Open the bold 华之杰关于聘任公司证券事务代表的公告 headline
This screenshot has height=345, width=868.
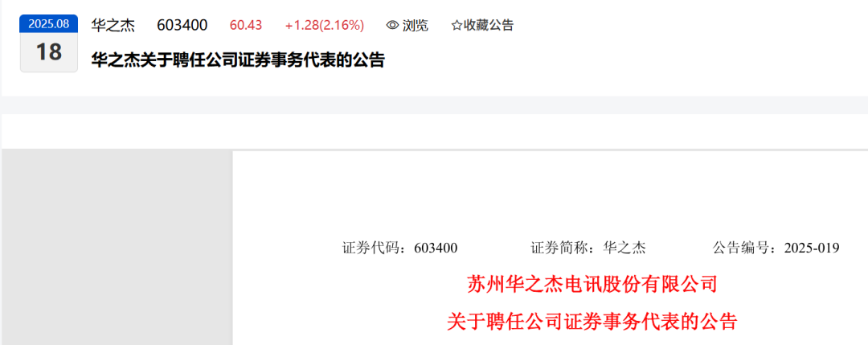coord(238,60)
